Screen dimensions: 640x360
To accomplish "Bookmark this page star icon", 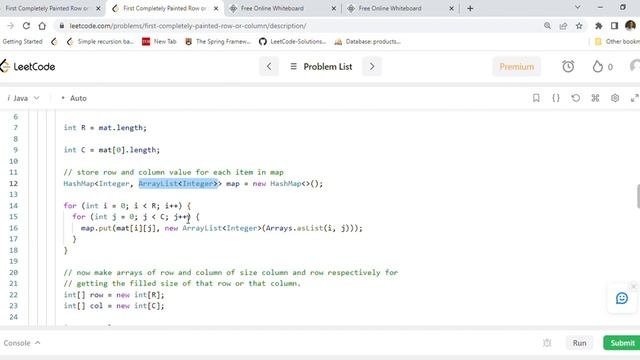I will click(579, 26).
